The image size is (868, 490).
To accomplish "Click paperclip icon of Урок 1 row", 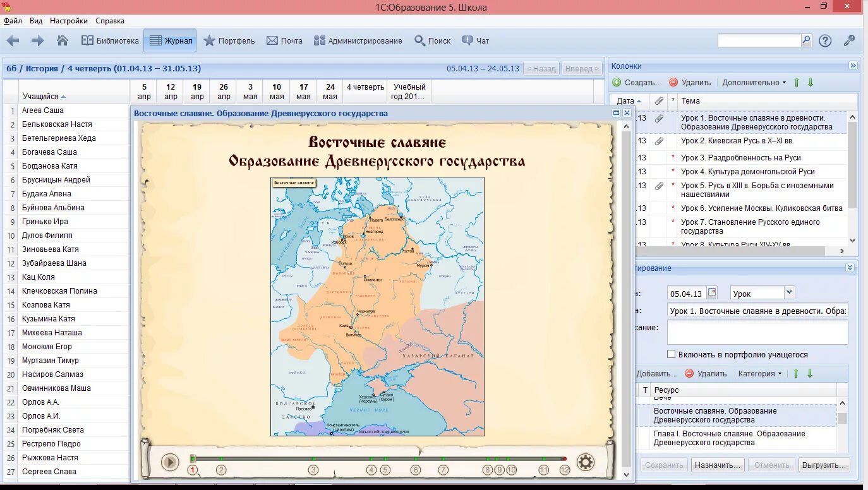I will pos(659,118).
